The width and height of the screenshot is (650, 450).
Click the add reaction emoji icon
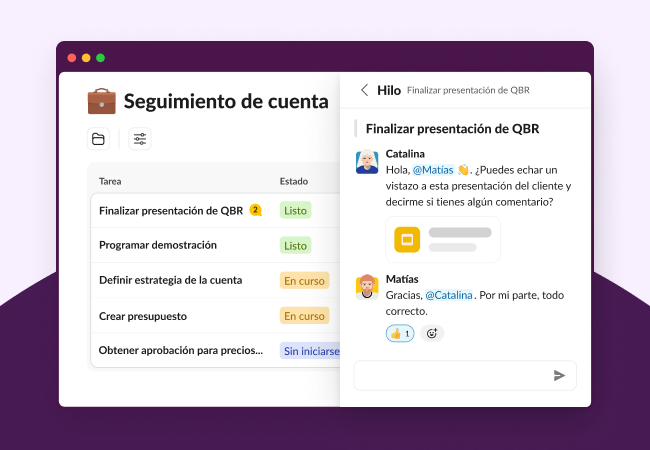[x=432, y=333]
